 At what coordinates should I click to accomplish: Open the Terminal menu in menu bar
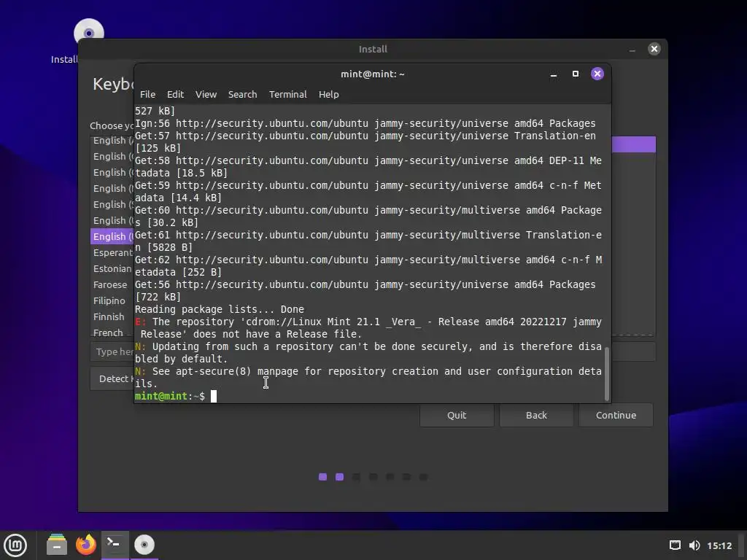(287, 94)
